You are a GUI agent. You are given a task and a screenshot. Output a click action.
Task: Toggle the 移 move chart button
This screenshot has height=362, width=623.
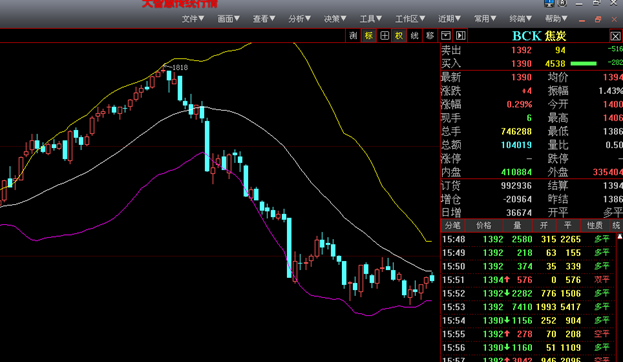[x=430, y=36]
